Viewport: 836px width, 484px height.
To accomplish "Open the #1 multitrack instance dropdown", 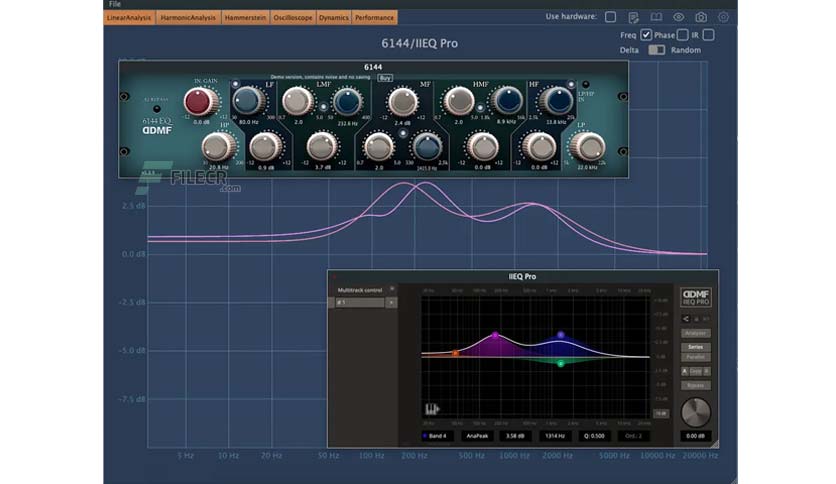I will pos(391,302).
